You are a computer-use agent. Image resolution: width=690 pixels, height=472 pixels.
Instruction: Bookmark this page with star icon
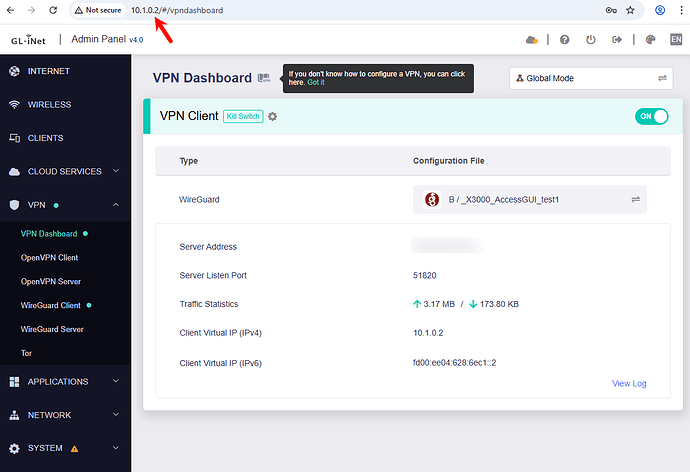(x=631, y=10)
